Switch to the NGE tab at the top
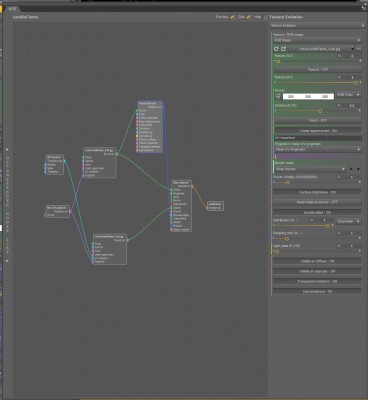 [x=13, y=8]
